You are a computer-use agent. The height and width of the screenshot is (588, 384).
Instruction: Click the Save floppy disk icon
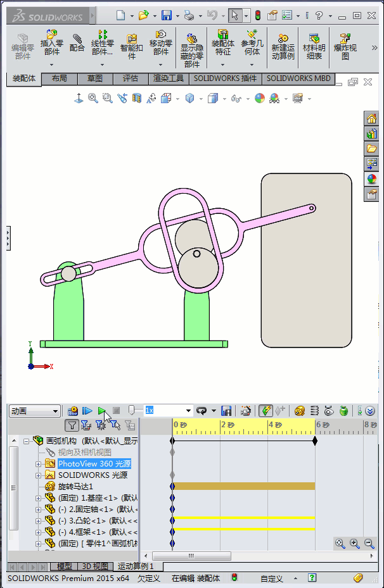point(166,15)
